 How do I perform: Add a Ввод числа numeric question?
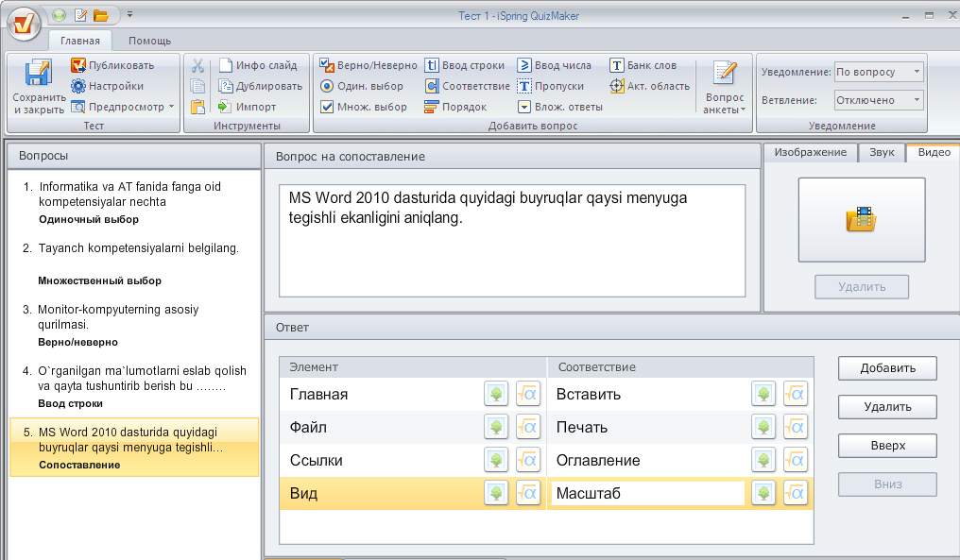[554, 65]
